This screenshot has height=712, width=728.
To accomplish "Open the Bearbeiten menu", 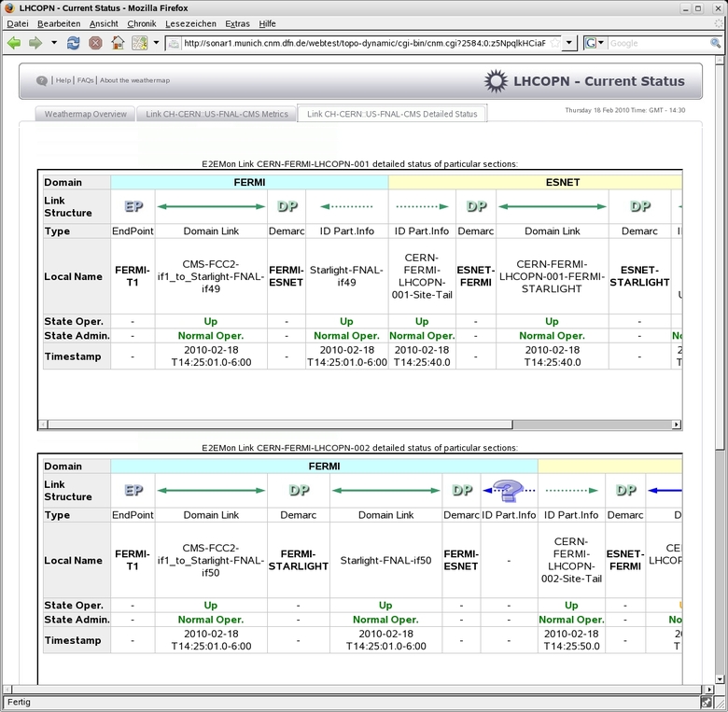I will coord(59,23).
